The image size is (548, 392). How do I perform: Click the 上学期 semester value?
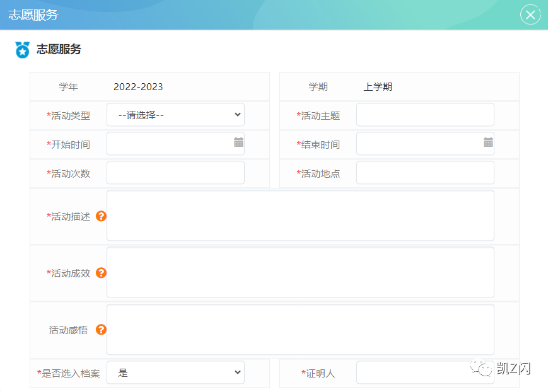pos(378,87)
